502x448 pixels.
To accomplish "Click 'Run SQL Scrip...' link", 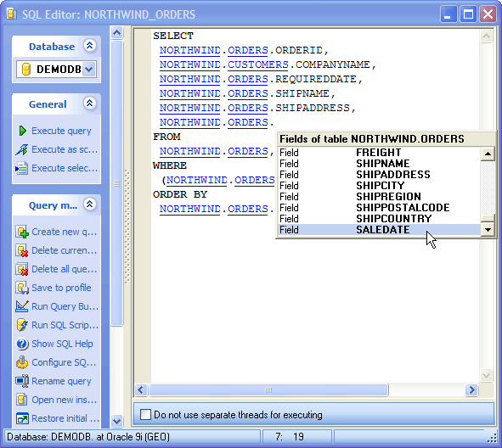I will (65, 325).
